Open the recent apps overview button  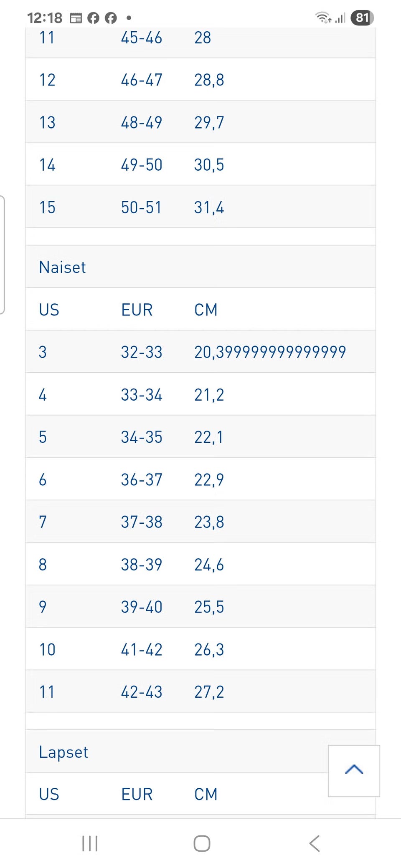(90, 843)
